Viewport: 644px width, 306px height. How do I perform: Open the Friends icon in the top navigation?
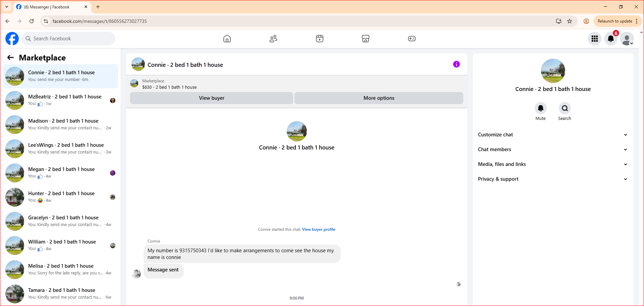273,39
